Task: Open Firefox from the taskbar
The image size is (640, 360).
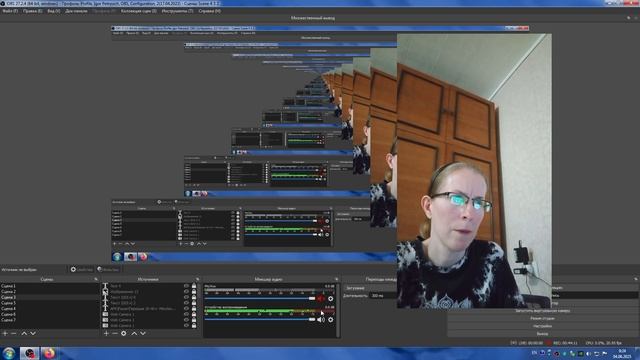Action: tap(49, 353)
